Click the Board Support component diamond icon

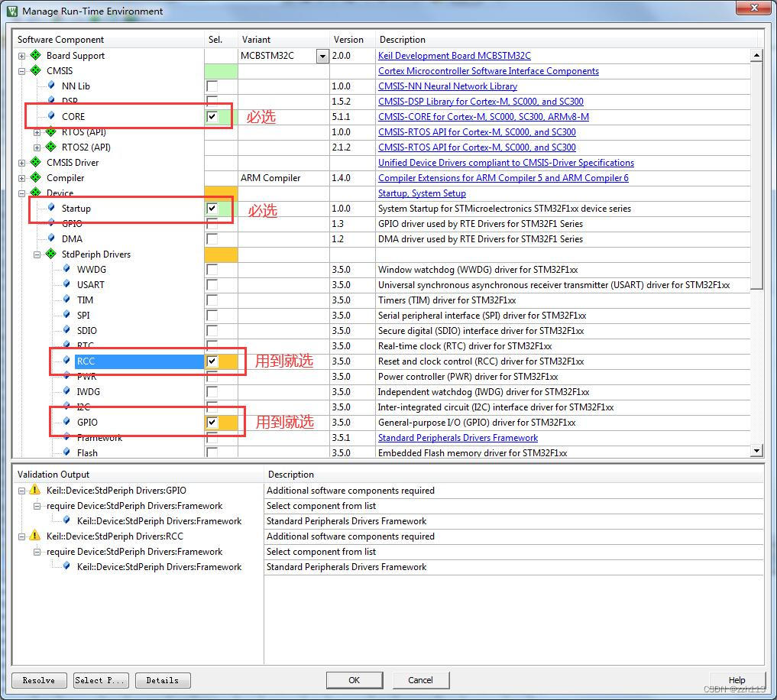(35, 55)
